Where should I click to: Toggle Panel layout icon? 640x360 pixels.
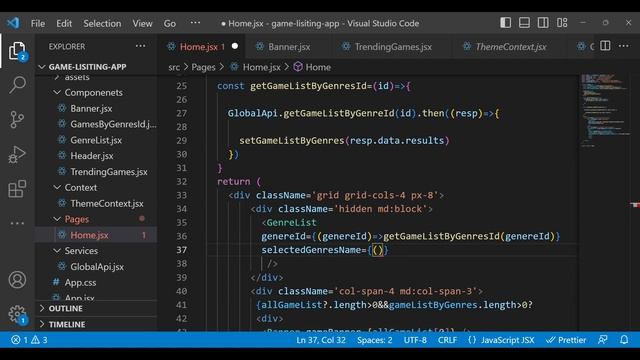524,23
